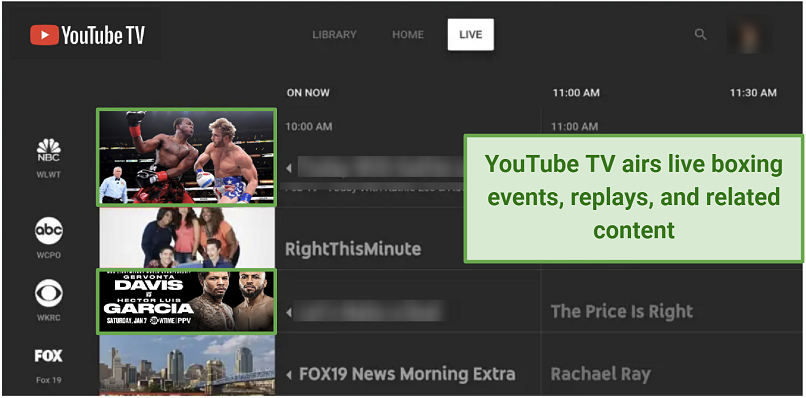The width and height of the screenshot is (806, 398).
Task: Click the back arrow beside FOX19 News
Action: click(289, 374)
